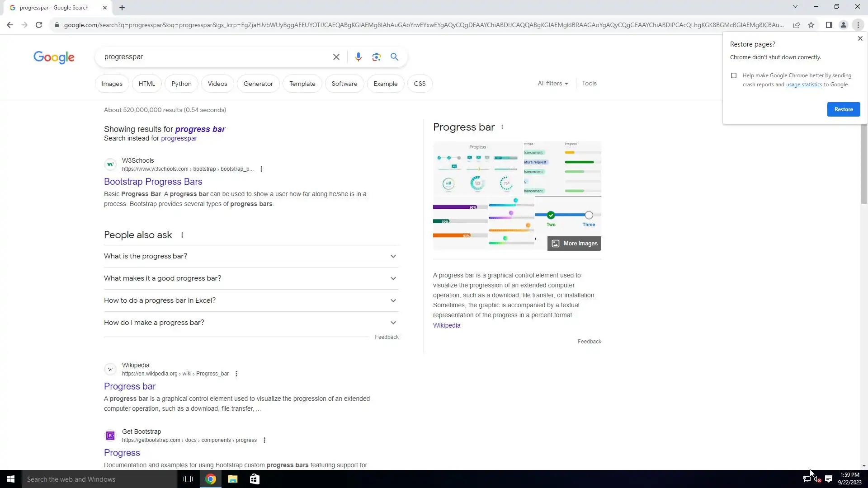The height and width of the screenshot is (488, 868).
Task: Click the voice search microphone icon
Action: pyautogui.click(x=358, y=57)
